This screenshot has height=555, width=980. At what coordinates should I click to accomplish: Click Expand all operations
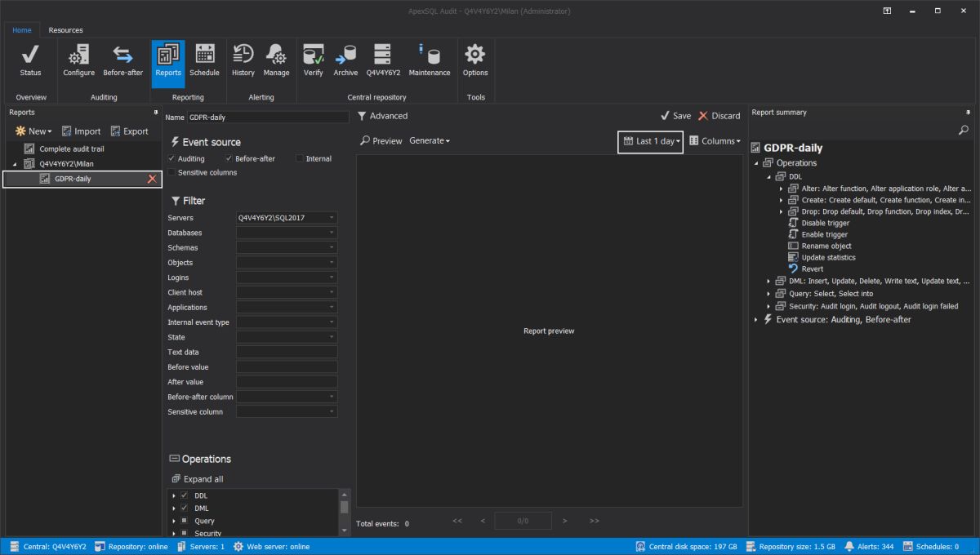(197, 479)
